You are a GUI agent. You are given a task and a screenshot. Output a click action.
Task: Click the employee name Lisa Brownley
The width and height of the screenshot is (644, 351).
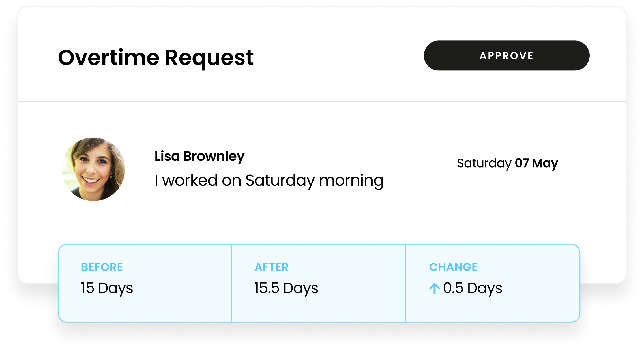click(199, 156)
